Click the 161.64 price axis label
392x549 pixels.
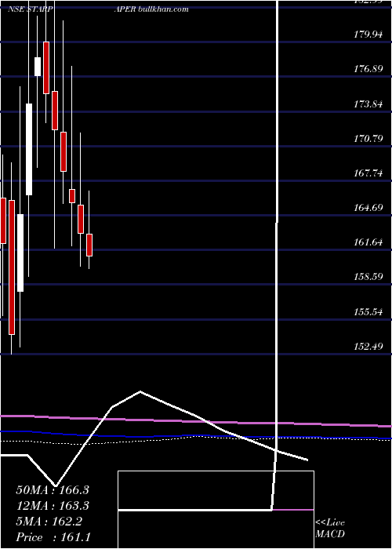click(368, 242)
